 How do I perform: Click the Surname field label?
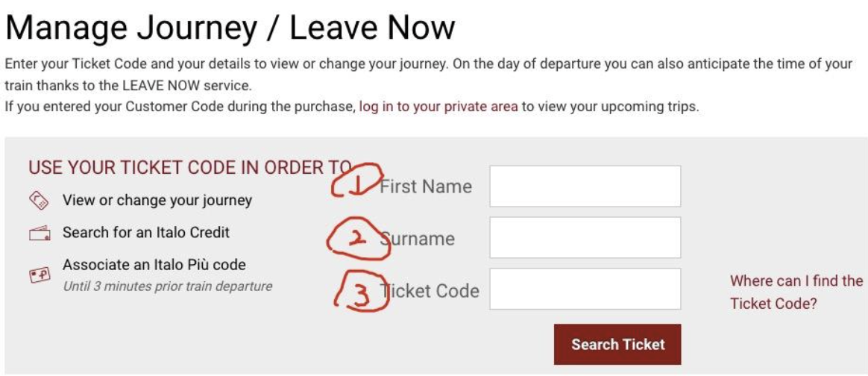point(418,239)
